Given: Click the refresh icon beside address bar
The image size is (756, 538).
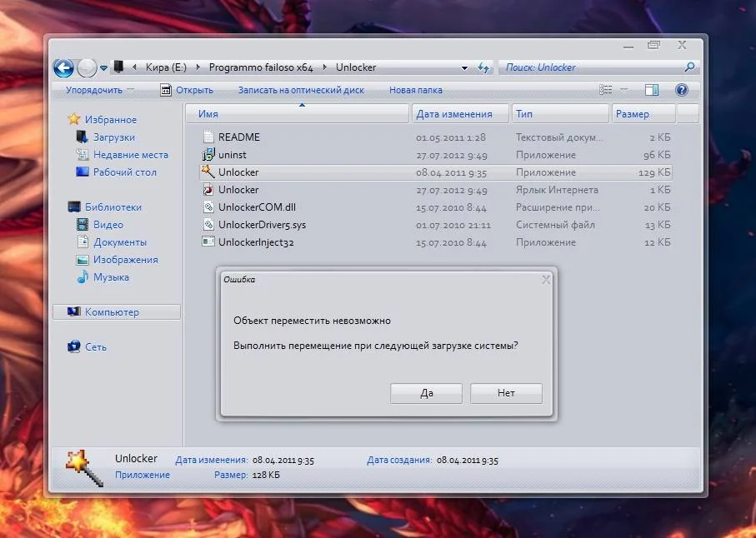Looking at the screenshot, I should tap(483, 67).
